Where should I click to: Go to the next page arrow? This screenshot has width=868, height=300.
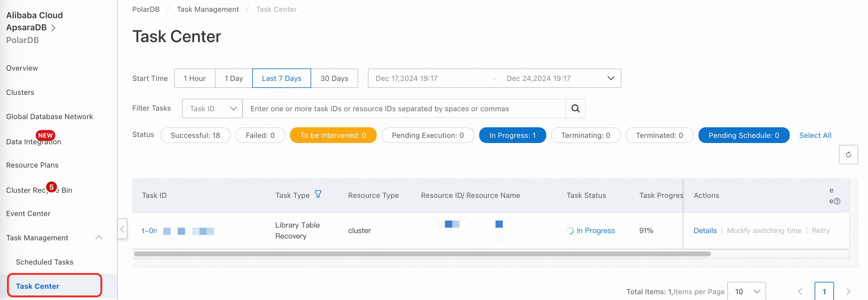(x=848, y=291)
